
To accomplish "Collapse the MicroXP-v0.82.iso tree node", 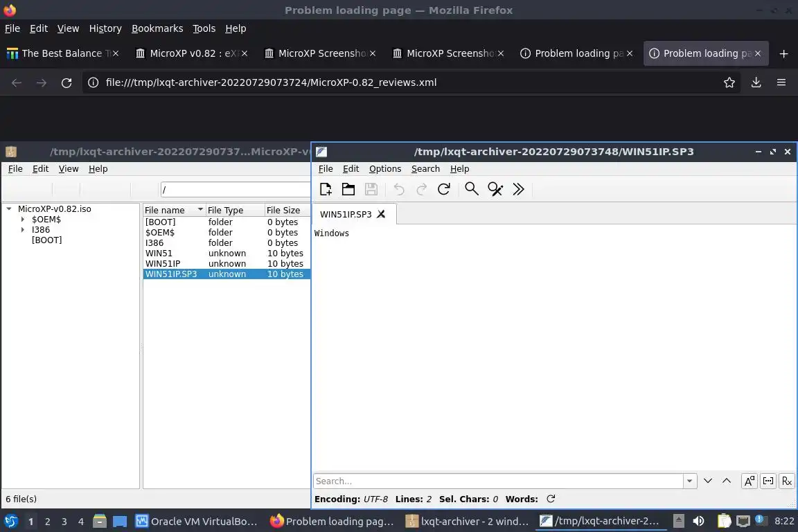I will coord(8,209).
